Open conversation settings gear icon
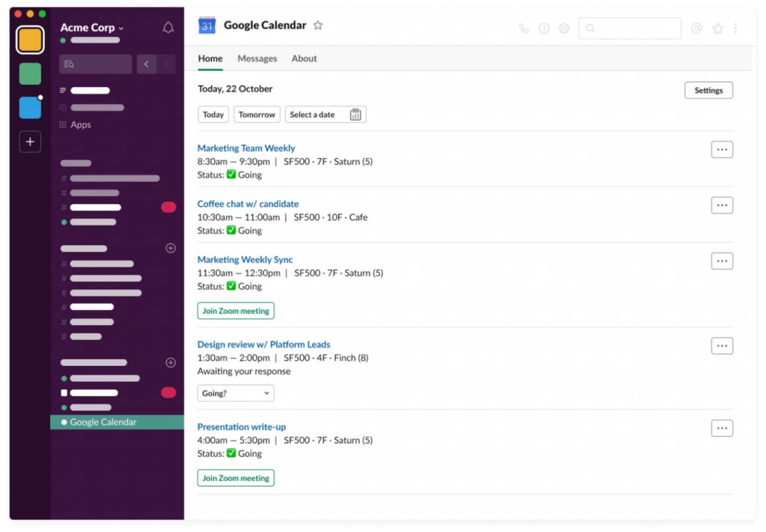This screenshot has height=532, width=766. (564, 28)
